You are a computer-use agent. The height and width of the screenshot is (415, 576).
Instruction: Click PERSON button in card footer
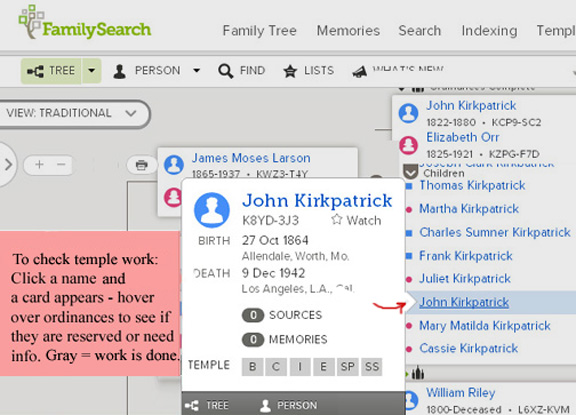click(x=288, y=405)
